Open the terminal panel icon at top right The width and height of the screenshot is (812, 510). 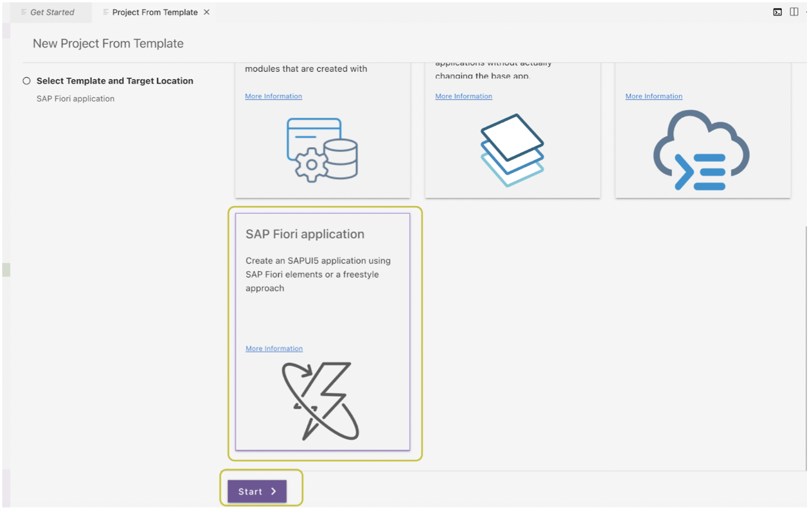pos(777,12)
